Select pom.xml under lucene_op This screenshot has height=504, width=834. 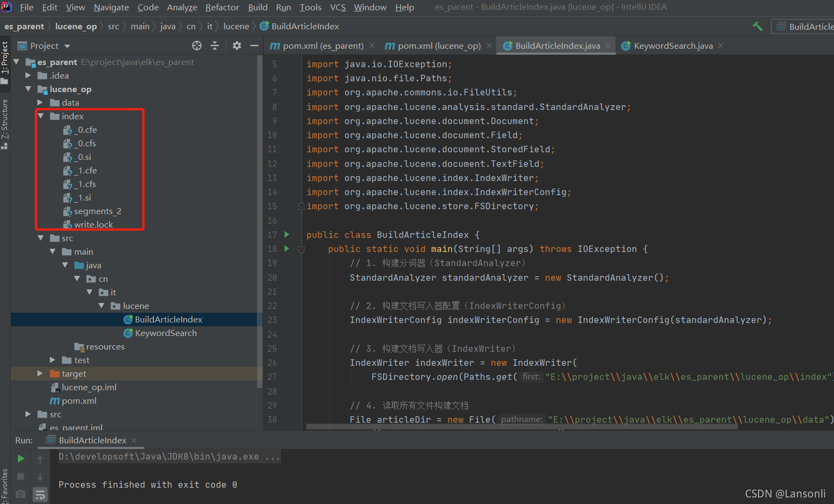pyautogui.click(x=73, y=400)
